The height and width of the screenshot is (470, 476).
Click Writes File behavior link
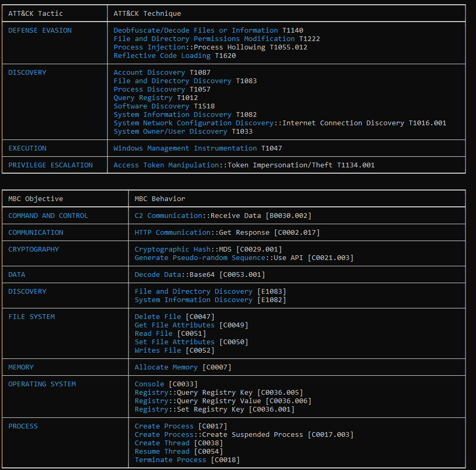[x=157, y=351]
